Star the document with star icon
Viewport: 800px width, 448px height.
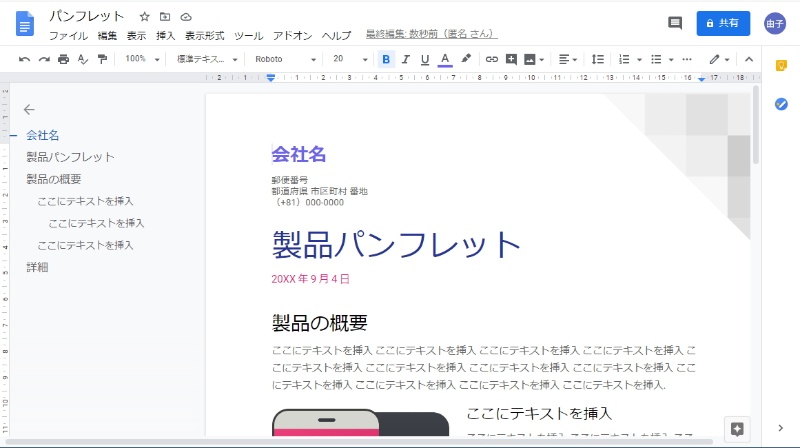pos(145,17)
